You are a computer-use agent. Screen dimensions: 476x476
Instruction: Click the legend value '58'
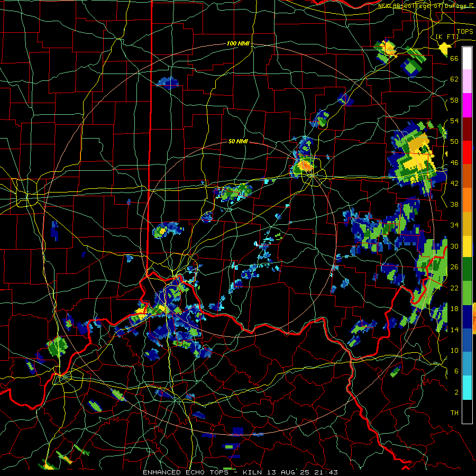(454, 100)
